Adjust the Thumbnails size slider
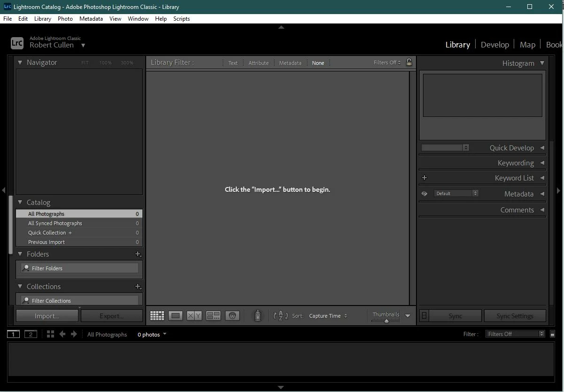 click(x=386, y=321)
